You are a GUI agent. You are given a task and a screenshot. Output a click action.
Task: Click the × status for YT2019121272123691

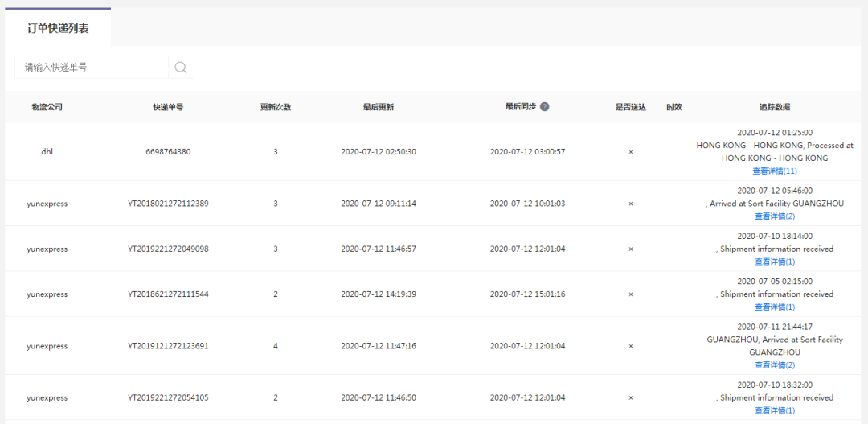pyautogui.click(x=631, y=346)
